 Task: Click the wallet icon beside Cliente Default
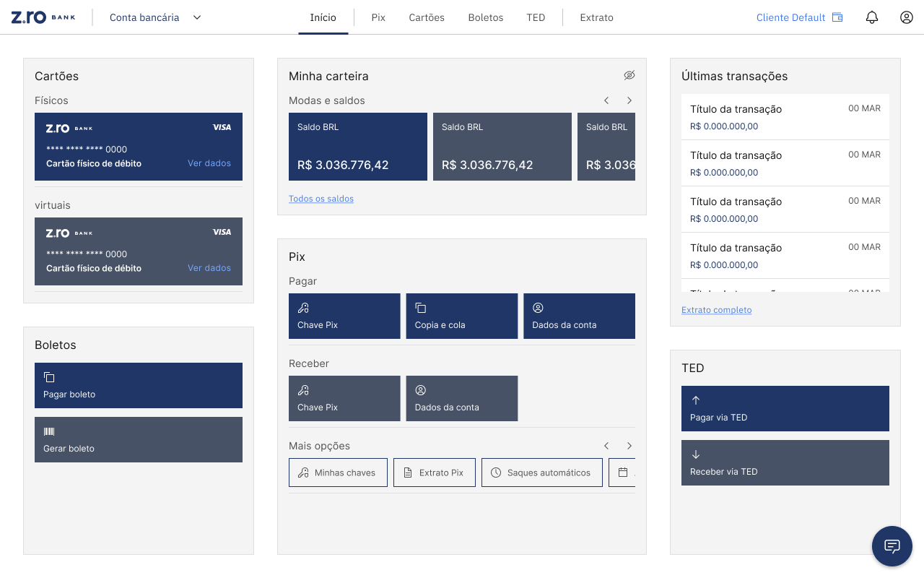(837, 17)
